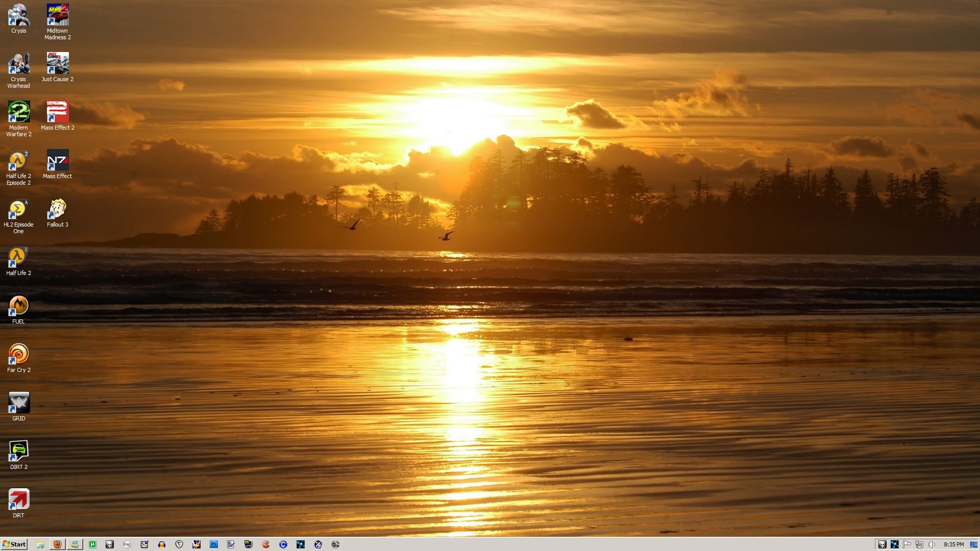Click the uTorrent taskbar icon
980x551 pixels.
[92, 544]
